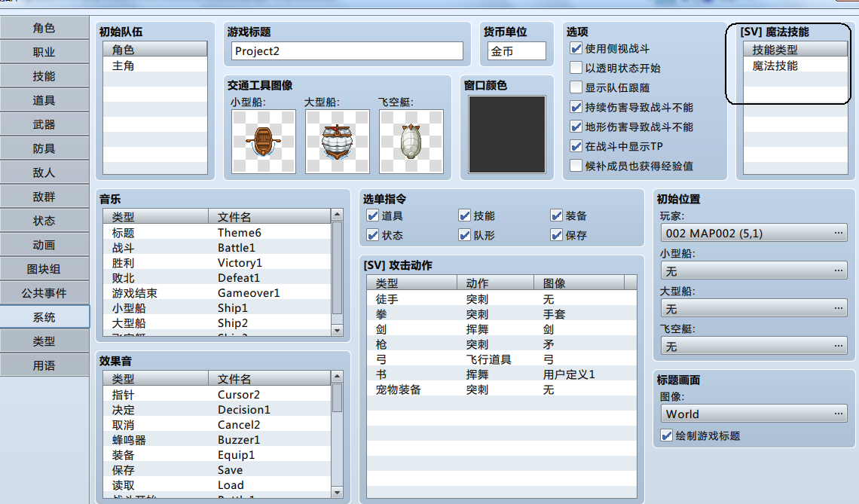
Task: Uncheck 装备 menu command
Action: tap(557, 215)
